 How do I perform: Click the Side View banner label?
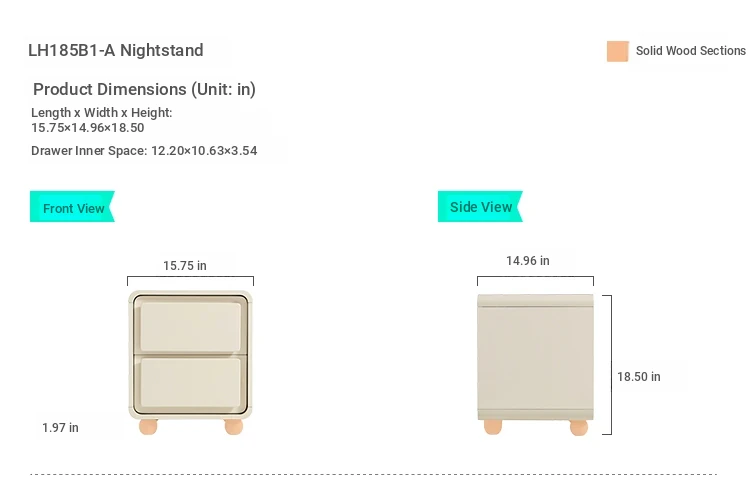pos(480,207)
